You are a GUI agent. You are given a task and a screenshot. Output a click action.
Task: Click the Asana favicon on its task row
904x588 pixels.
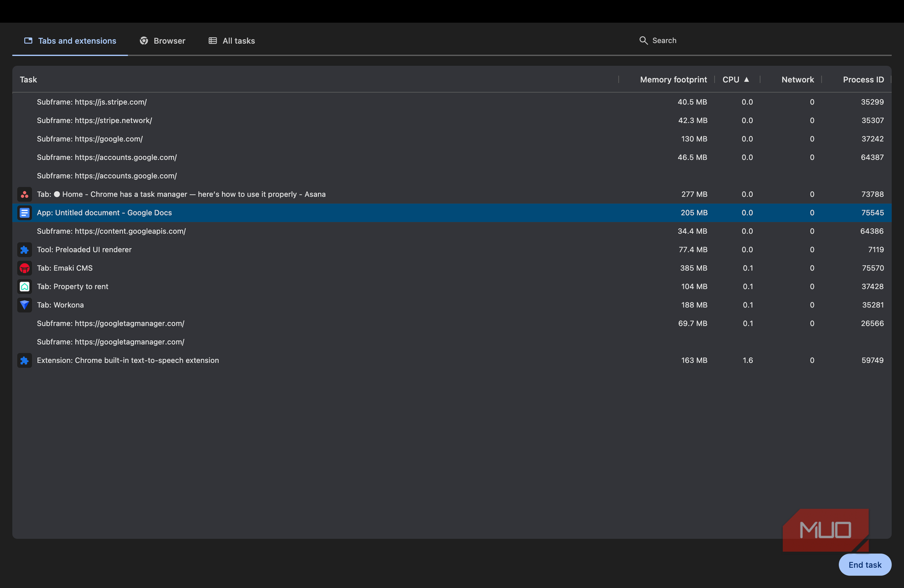coord(24,194)
